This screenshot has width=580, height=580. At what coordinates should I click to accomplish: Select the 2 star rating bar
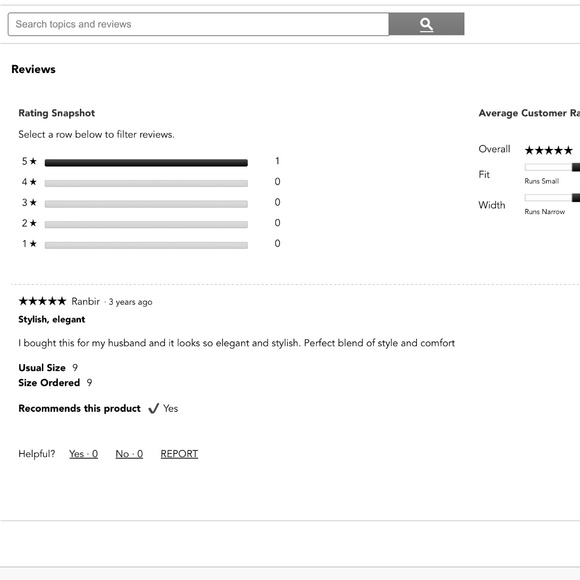(146, 224)
